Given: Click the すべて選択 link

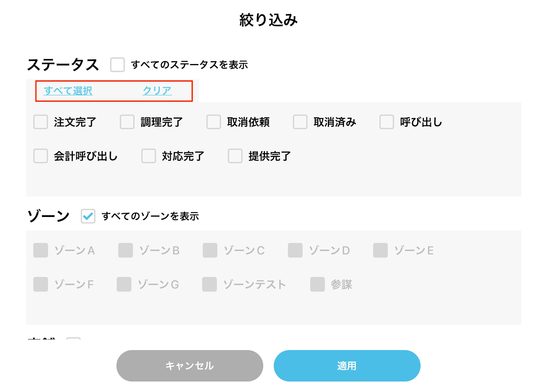Looking at the screenshot, I should click(x=68, y=91).
